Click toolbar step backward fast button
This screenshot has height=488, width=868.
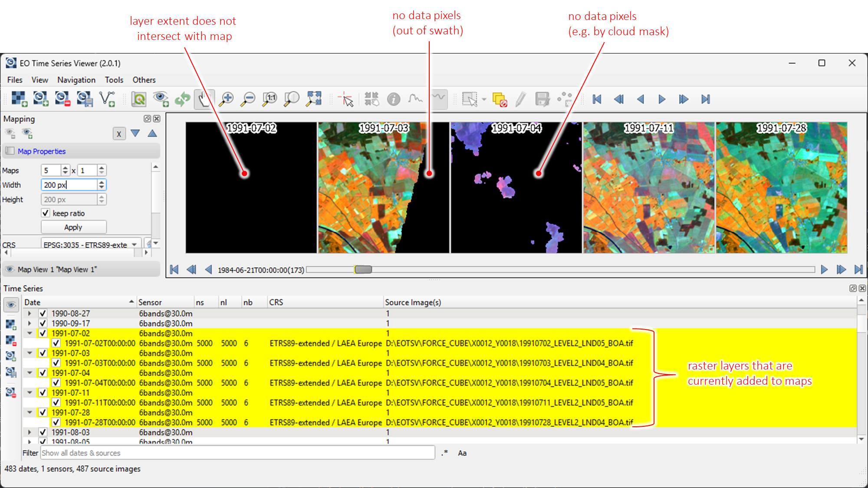point(619,99)
